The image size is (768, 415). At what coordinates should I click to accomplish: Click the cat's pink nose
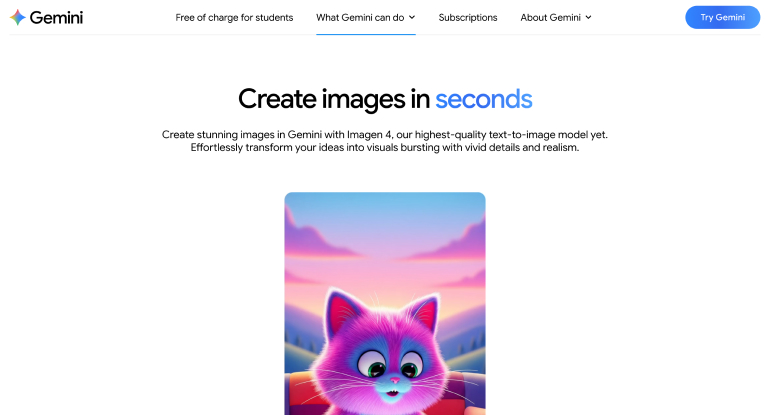pos(395,380)
